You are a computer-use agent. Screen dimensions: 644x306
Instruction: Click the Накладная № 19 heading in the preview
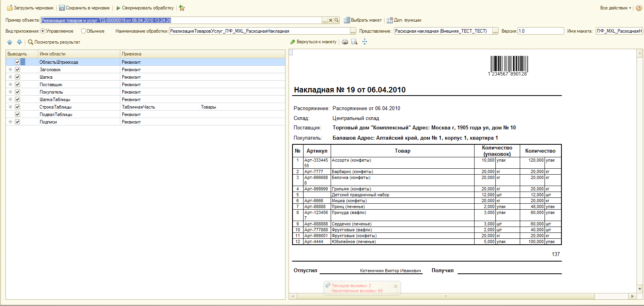click(x=350, y=90)
